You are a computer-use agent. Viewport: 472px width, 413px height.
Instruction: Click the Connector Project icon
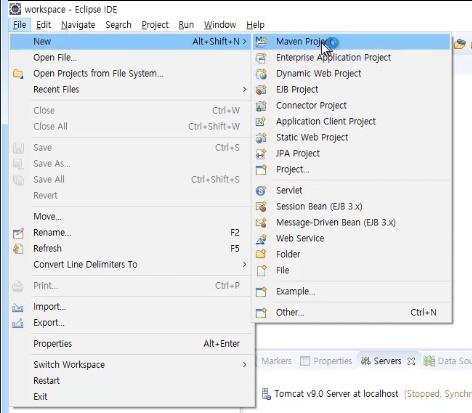[261, 106]
